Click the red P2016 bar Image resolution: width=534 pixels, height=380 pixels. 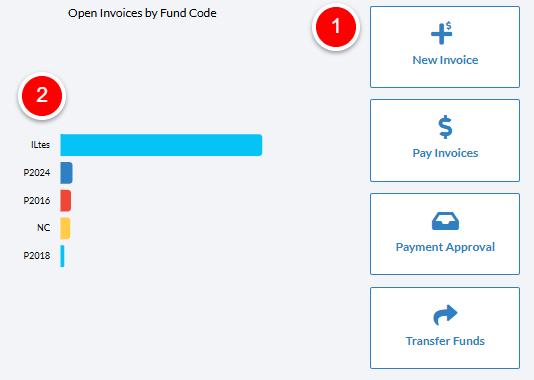(x=66, y=201)
